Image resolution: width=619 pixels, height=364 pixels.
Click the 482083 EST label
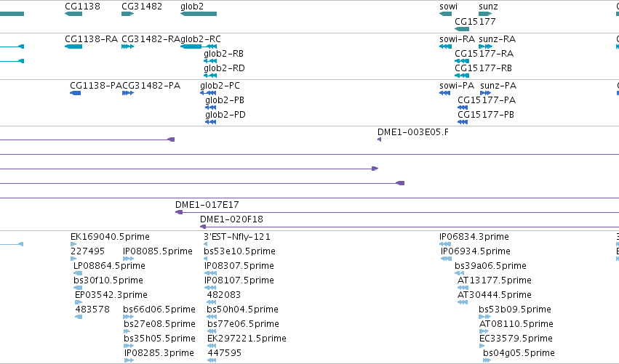point(224,295)
